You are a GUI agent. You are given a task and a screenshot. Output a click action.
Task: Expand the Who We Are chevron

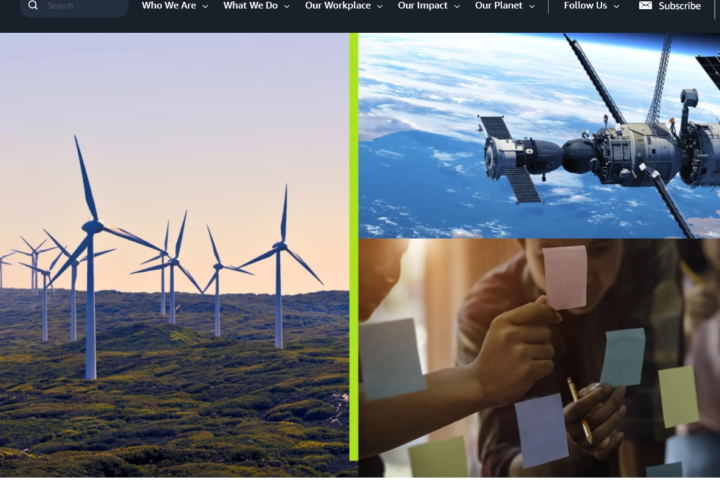click(x=205, y=6)
